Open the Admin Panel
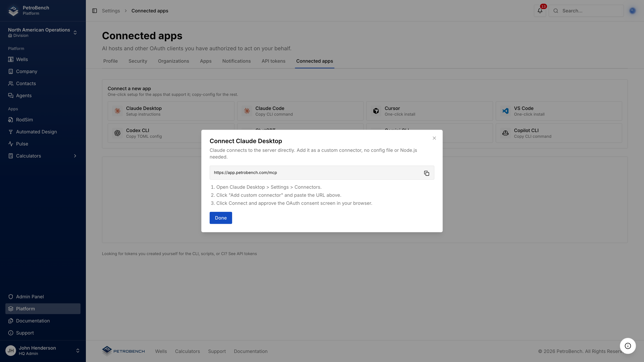Screen dimensions: 644x362 click(x=43, y=297)
